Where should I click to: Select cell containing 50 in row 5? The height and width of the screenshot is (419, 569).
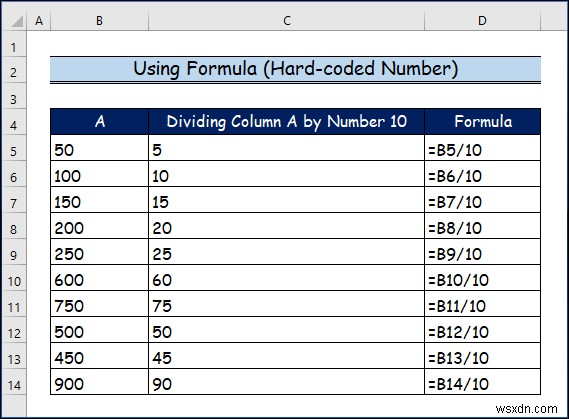click(x=99, y=148)
